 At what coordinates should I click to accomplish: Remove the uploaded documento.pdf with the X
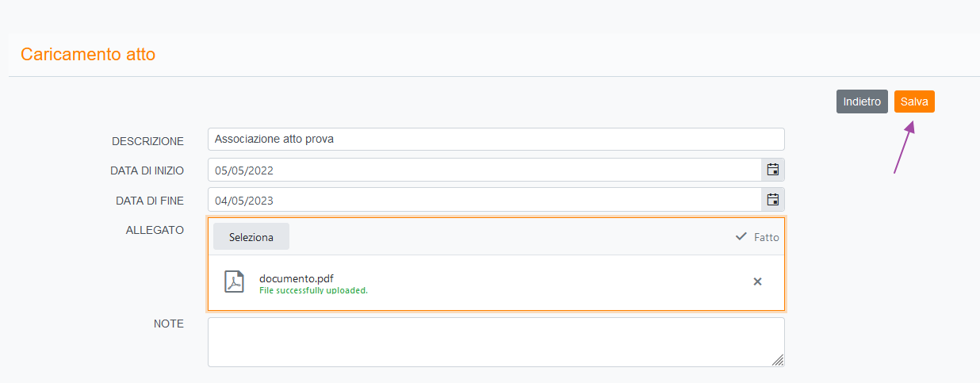click(757, 282)
